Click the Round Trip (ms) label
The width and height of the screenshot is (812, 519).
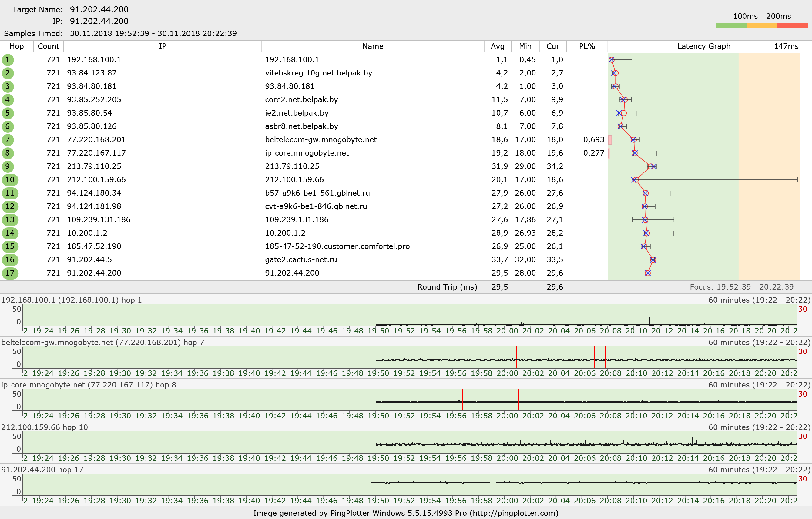[x=447, y=287]
